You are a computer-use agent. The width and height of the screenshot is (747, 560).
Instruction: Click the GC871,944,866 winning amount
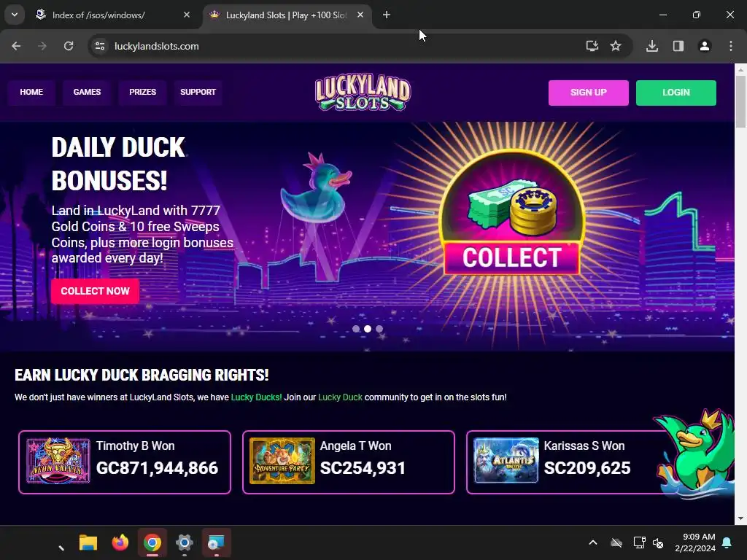[x=158, y=468]
